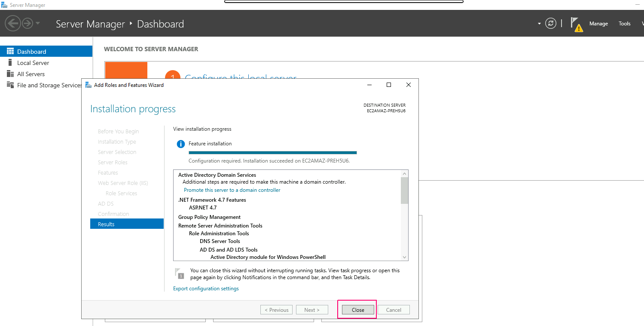Open the navigation history dropdown arrow

pyautogui.click(x=38, y=23)
